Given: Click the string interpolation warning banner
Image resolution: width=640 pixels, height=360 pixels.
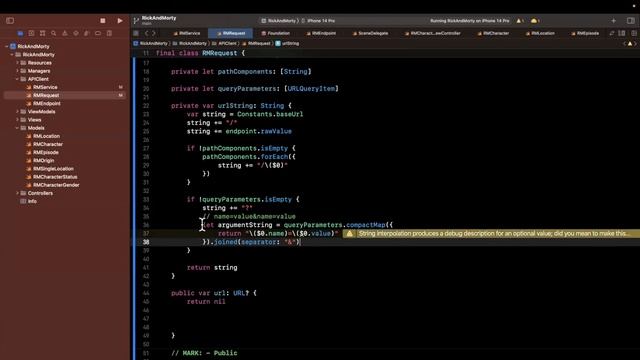Looking at the screenshot, I should point(491,233).
